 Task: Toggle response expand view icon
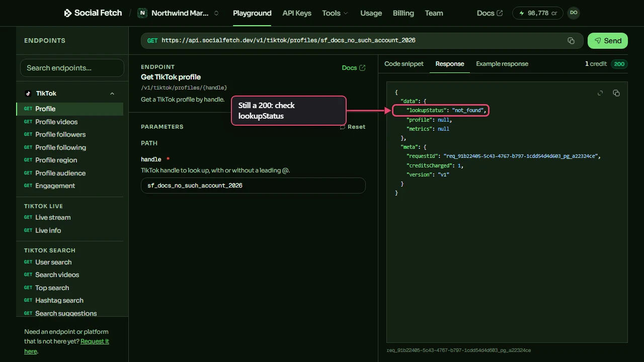click(600, 93)
